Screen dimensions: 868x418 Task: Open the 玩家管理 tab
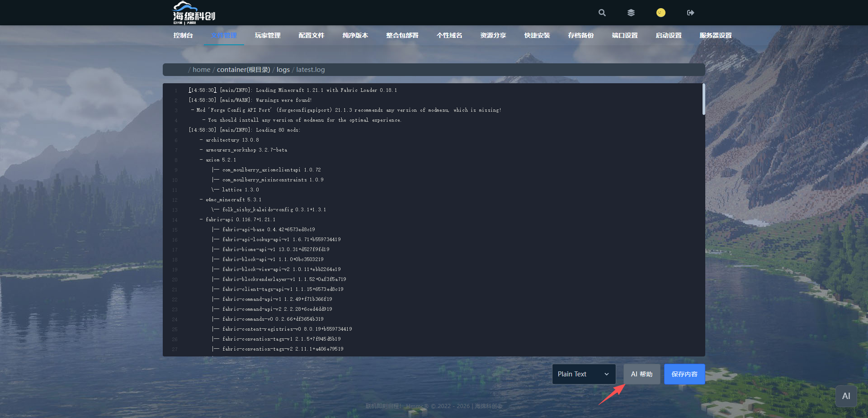click(x=268, y=35)
